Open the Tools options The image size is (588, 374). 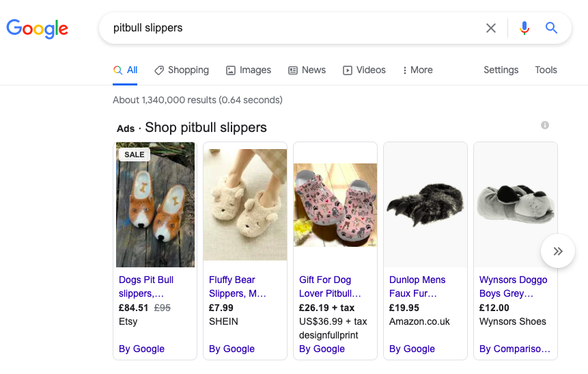tap(546, 70)
